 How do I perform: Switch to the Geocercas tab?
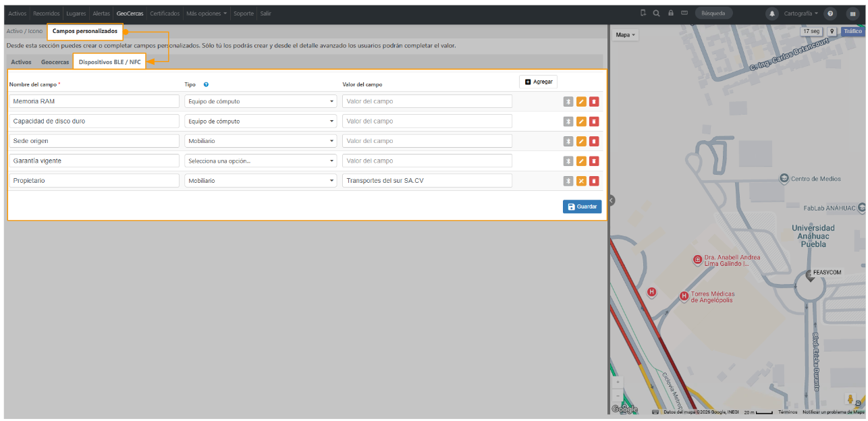pyautogui.click(x=55, y=62)
